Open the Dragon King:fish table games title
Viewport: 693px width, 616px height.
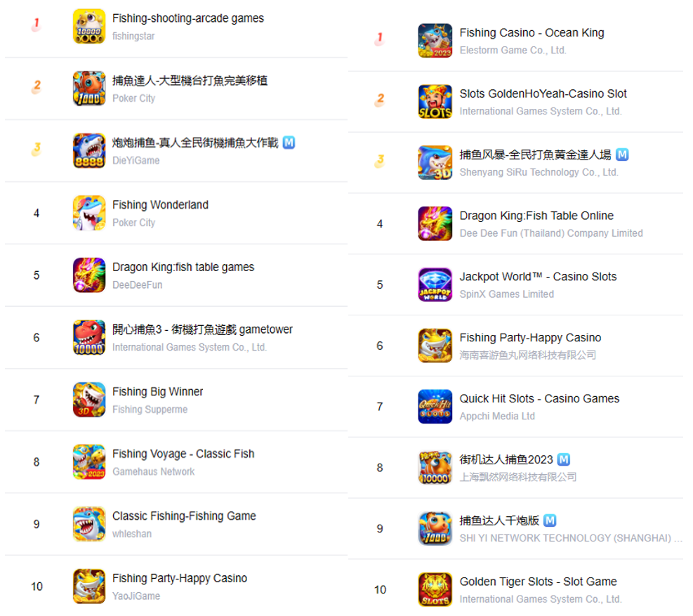183,267
